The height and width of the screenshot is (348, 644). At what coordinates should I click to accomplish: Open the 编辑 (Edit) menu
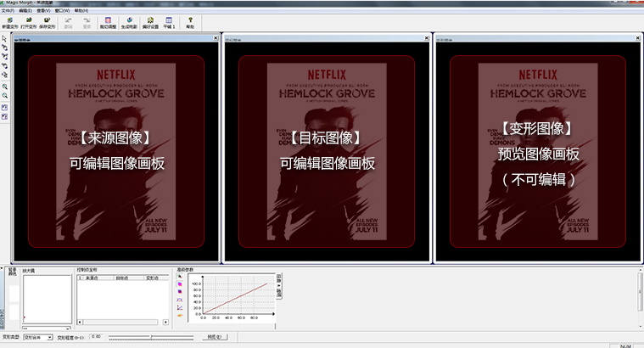pyautogui.click(x=25, y=10)
